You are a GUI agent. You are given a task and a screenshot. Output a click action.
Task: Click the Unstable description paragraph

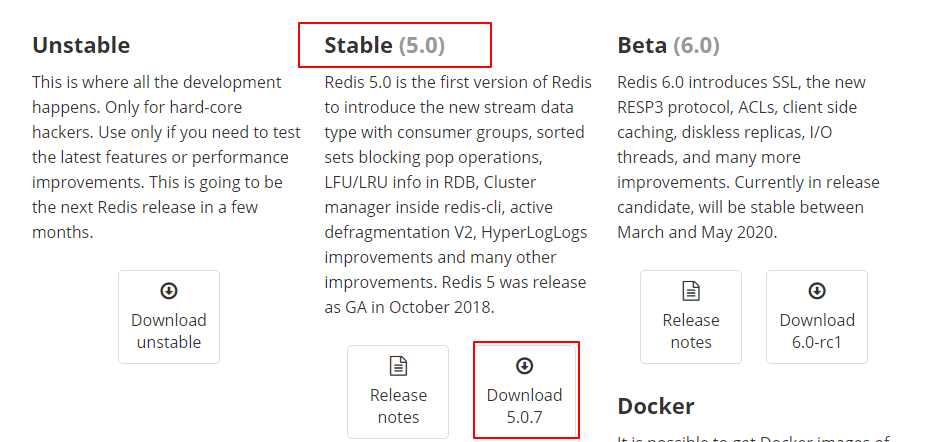[158, 157]
